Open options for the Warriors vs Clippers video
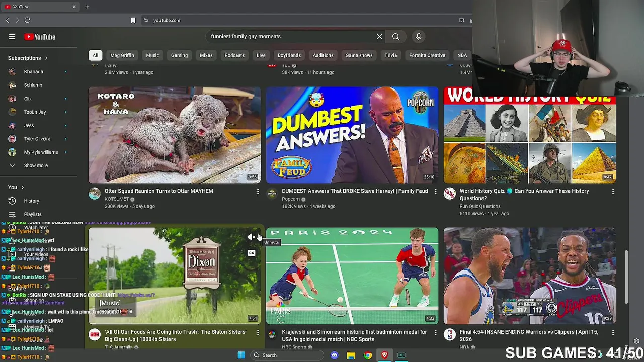 [x=613, y=332]
